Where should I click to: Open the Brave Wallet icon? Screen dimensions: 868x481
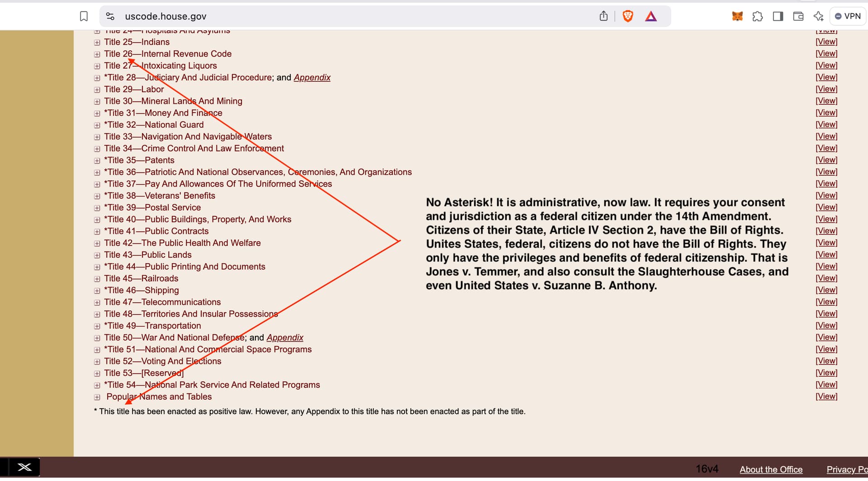(798, 16)
